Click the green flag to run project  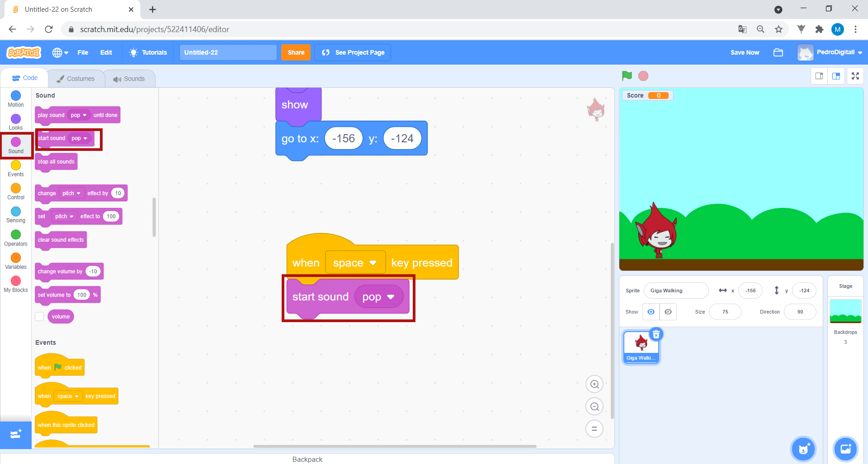(x=627, y=76)
